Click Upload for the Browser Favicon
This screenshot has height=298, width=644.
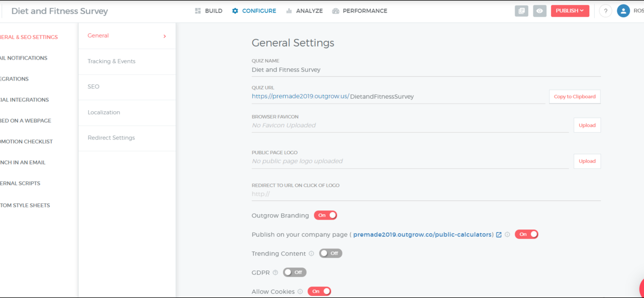click(x=587, y=125)
